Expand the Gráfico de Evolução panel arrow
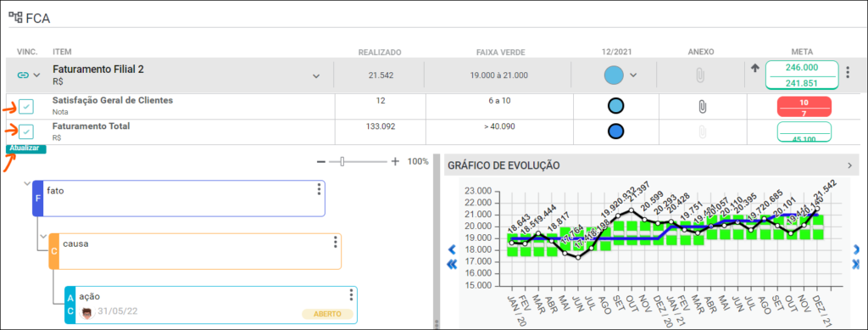The width and height of the screenshot is (868, 330). pyautogui.click(x=849, y=165)
